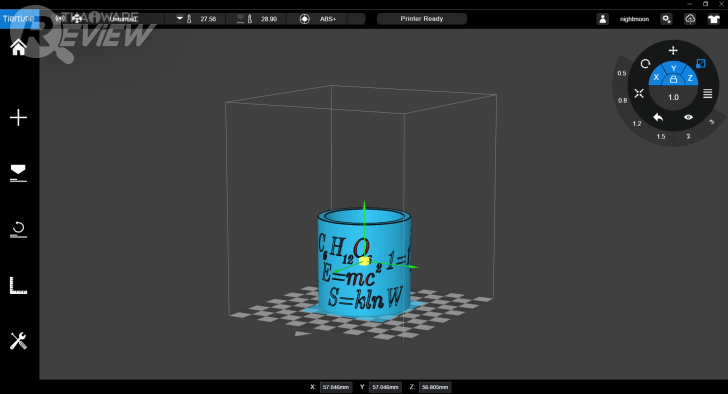Screen dimensions: 728x394
Task: Open the wheel's three-line menu icon
Action: pyautogui.click(x=708, y=93)
